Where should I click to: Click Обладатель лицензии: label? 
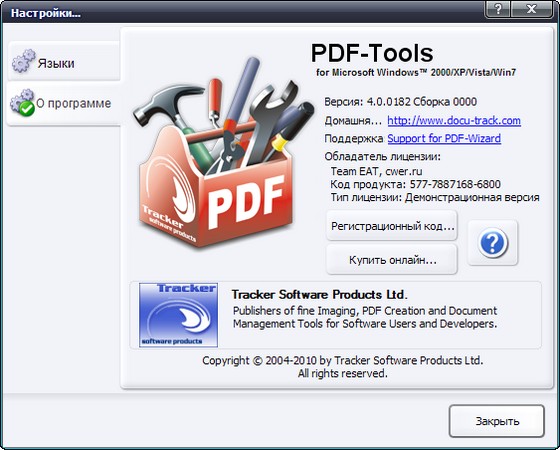tap(382, 157)
